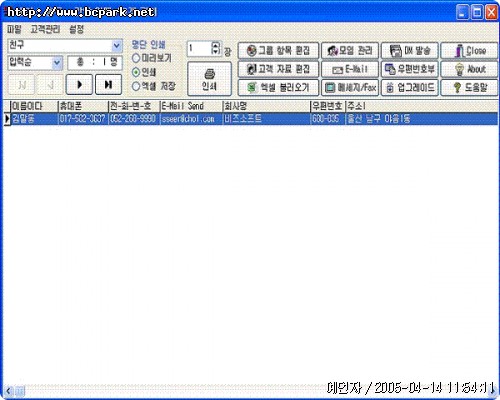Click the 우편번호 column header
This screenshot has height=400, width=500.
328,106
